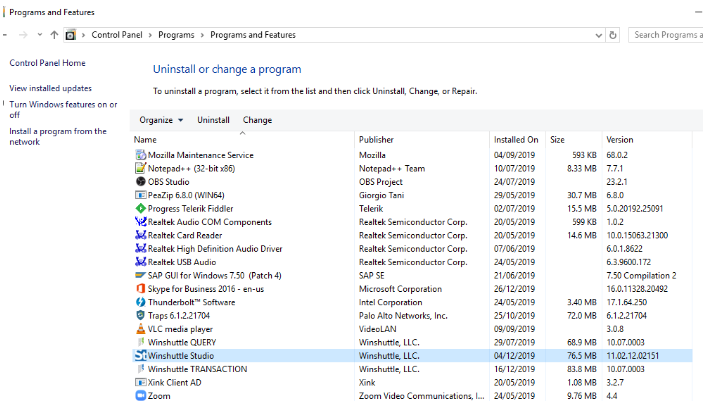This screenshot has width=710, height=406.
Task: Click the OBS Studio icon in list
Action: (140, 181)
